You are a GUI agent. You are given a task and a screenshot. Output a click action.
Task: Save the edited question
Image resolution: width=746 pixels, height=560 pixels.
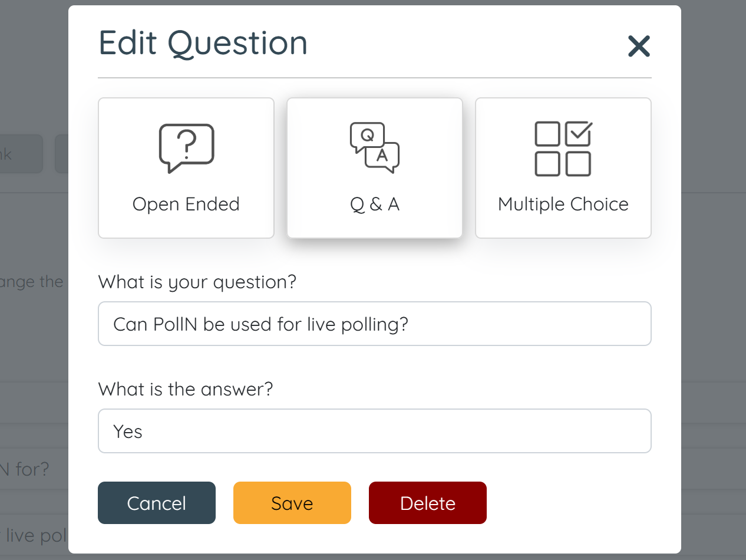[292, 503]
